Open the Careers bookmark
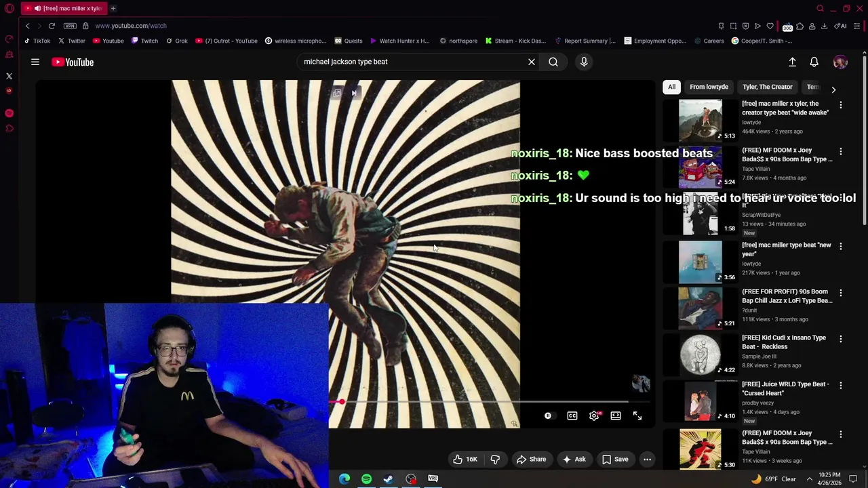 click(709, 41)
